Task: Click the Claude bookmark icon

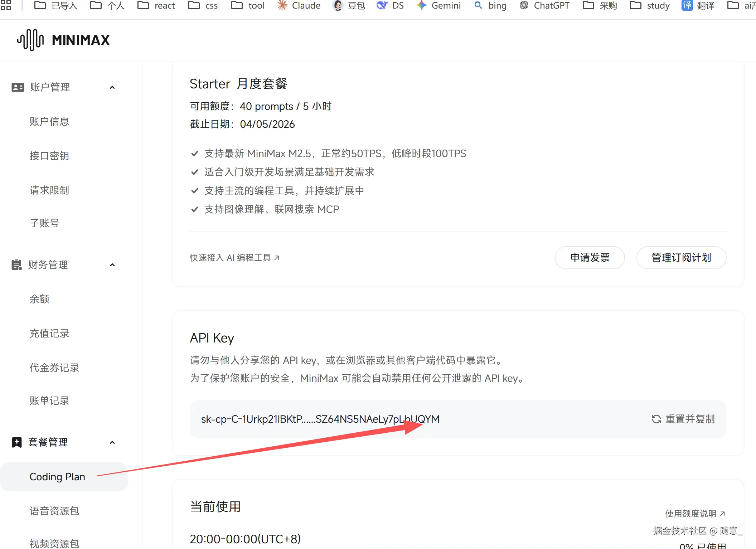Action: [x=282, y=5]
